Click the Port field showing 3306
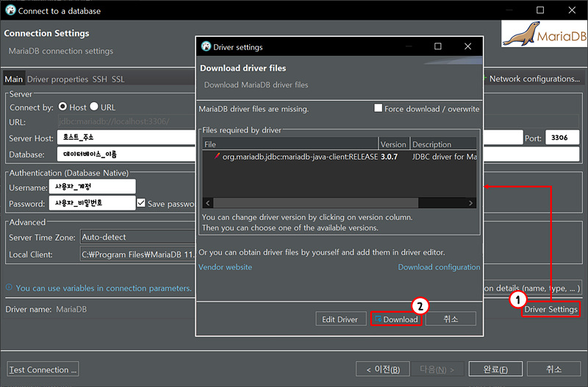 click(562, 138)
